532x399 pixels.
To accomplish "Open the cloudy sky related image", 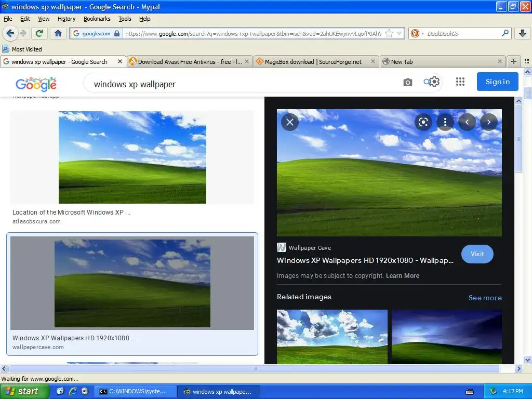I will tap(332, 337).
